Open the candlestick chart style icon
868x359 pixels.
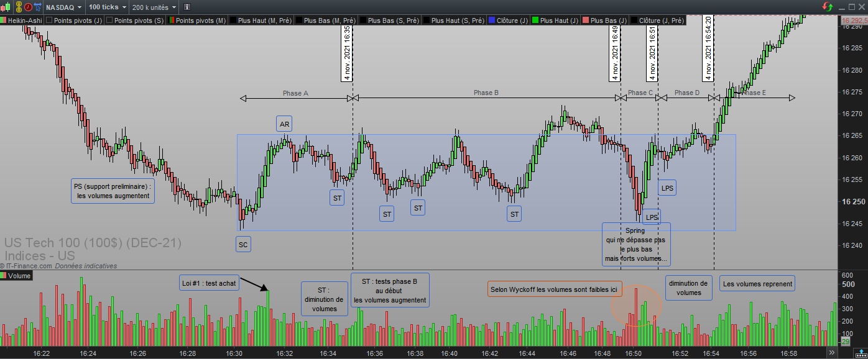[x=6, y=7]
